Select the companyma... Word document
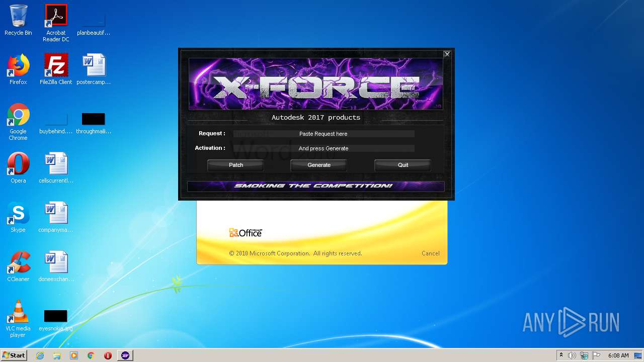The width and height of the screenshot is (644, 362). click(56, 217)
